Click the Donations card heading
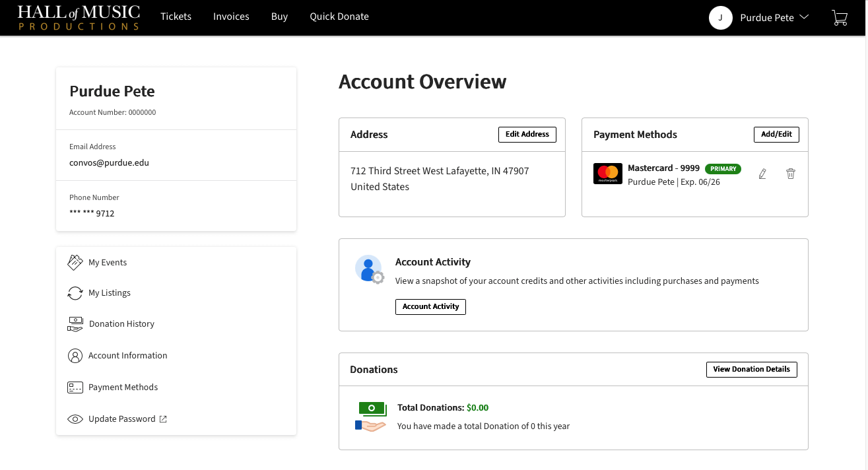 pyautogui.click(x=374, y=370)
